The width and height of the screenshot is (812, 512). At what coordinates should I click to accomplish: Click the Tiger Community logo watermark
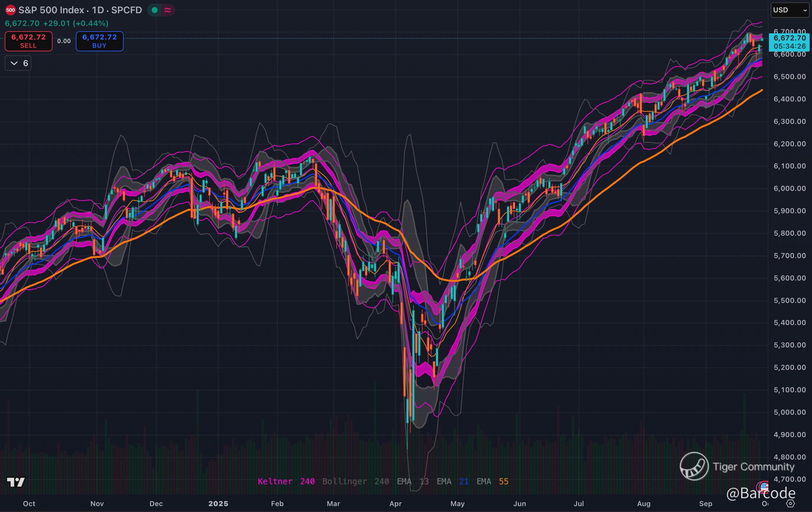(x=694, y=466)
